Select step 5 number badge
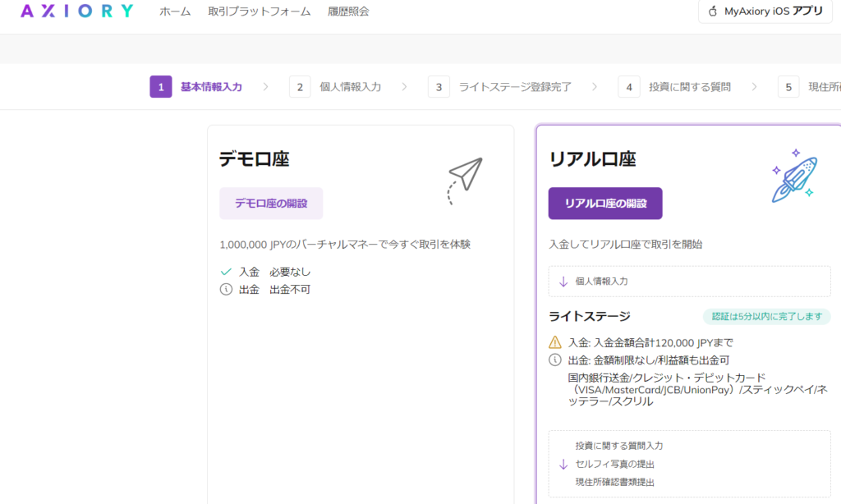The image size is (841, 504). click(x=788, y=87)
